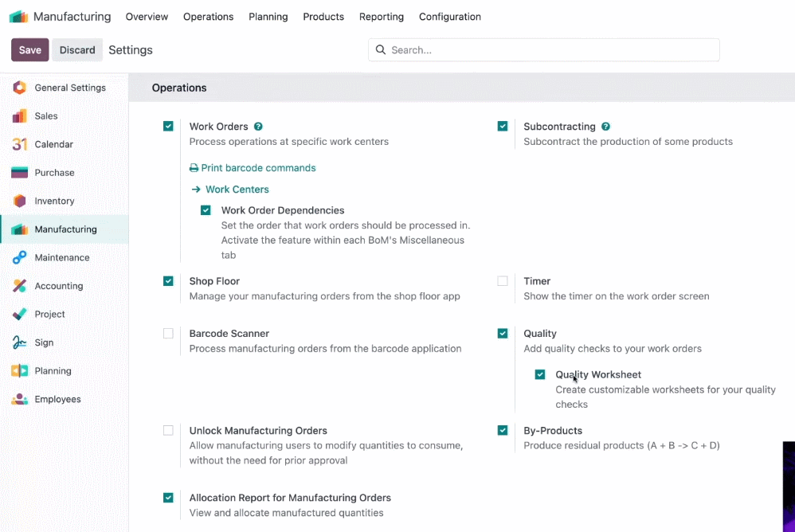Click the Shop Floor label text

click(x=214, y=281)
